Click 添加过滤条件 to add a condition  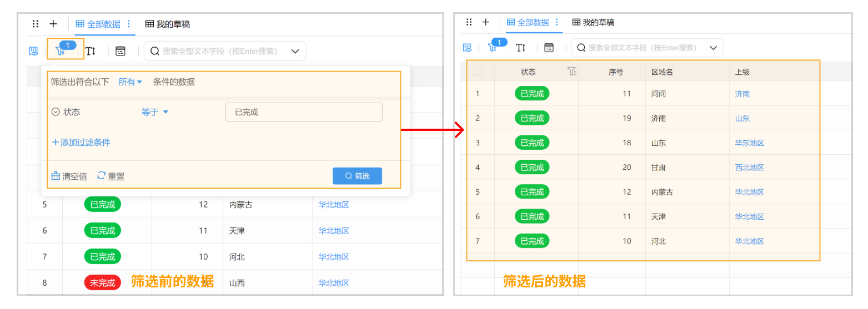pos(81,143)
